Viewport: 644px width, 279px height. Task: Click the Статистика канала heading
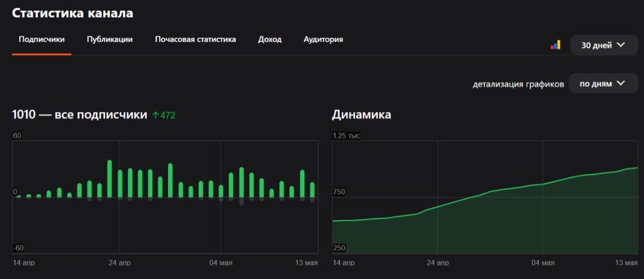pos(72,13)
